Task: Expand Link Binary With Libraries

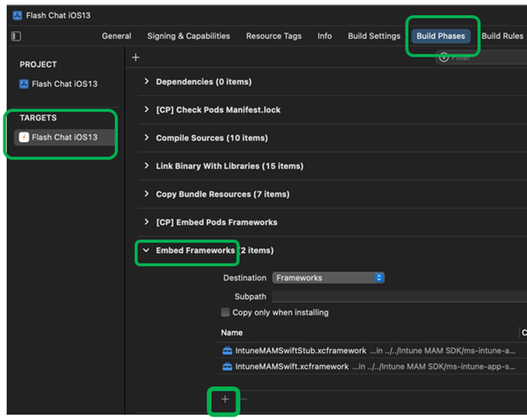Action: point(146,166)
